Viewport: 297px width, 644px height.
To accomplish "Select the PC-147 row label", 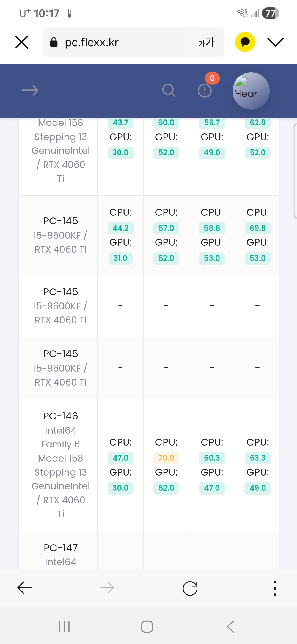I will click(x=61, y=548).
